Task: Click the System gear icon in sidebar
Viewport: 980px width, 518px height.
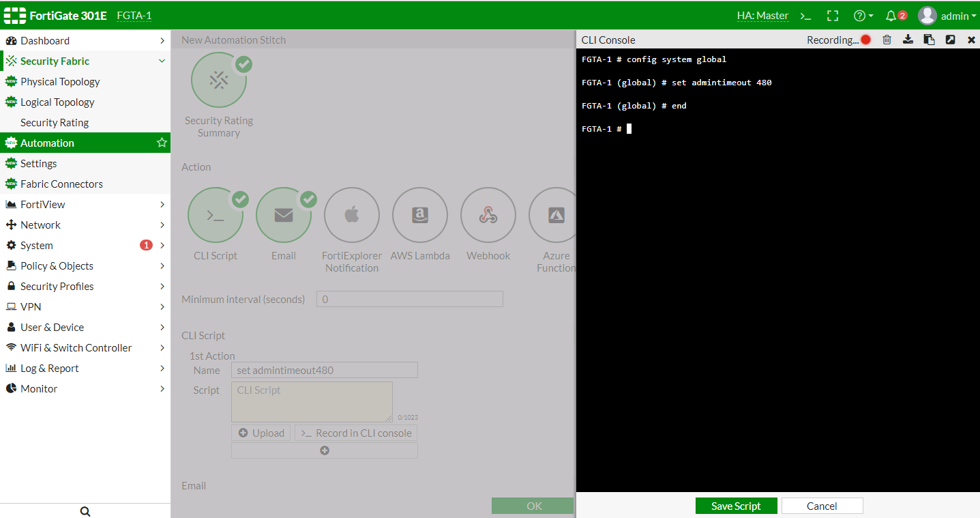Action: click(x=11, y=245)
